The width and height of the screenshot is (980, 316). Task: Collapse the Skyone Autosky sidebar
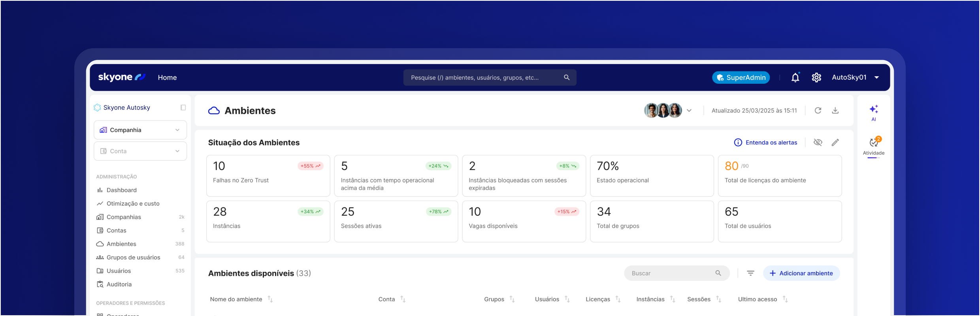(183, 108)
